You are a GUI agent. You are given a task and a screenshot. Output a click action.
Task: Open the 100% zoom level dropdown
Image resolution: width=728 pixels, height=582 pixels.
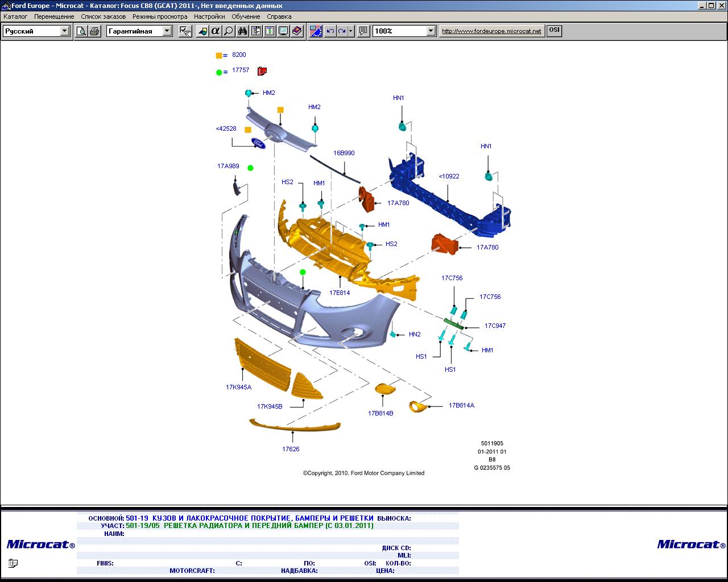tap(431, 31)
